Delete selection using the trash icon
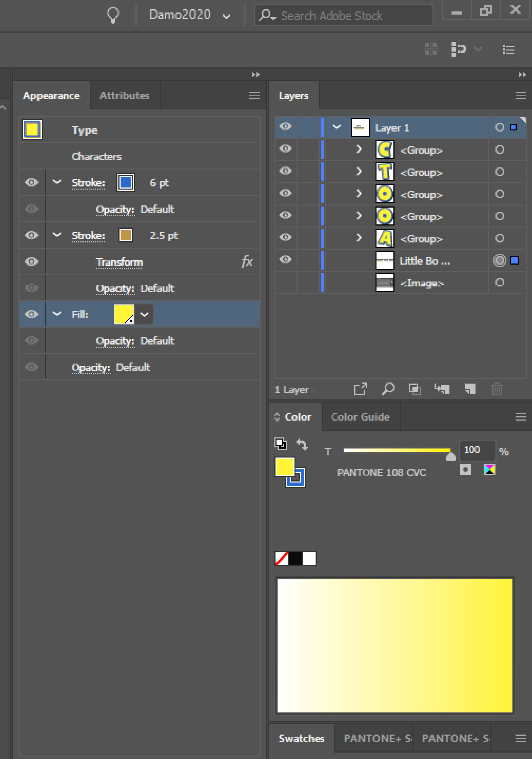 tap(497, 389)
